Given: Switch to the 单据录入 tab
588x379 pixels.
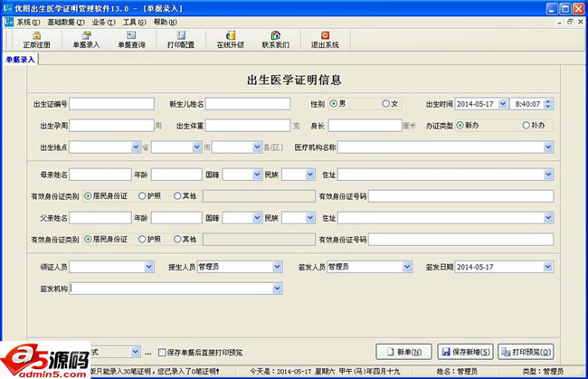Looking at the screenshot, I should (x=20, y=60).
